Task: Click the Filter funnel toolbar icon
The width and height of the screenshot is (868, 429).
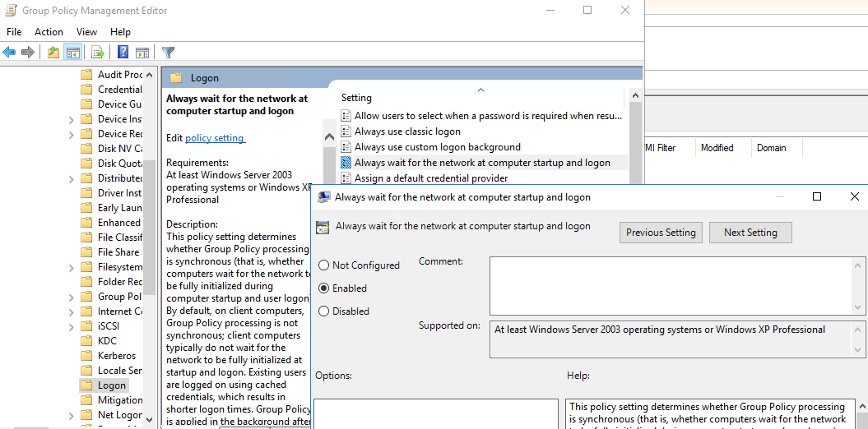Action: (x=169, y=53)
